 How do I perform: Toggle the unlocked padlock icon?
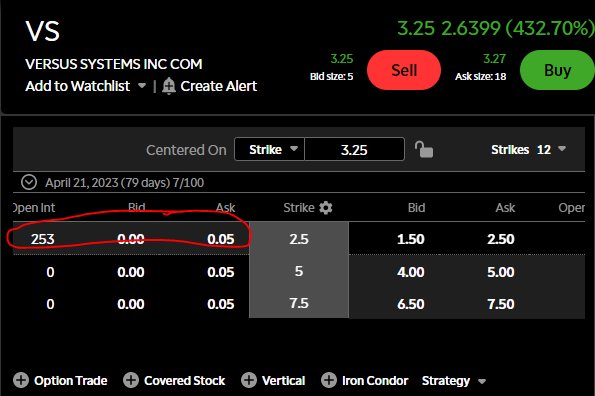point(423,149)
